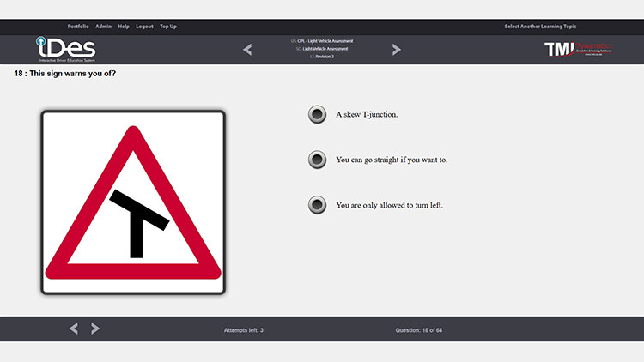
Task: Click the 'A skew T-junction.' answer text
Action: 367,115
